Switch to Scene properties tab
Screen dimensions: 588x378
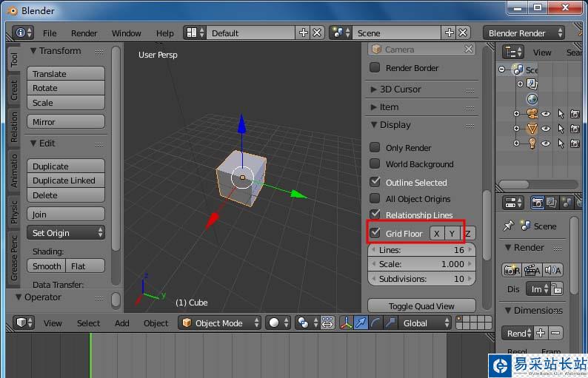567,203
